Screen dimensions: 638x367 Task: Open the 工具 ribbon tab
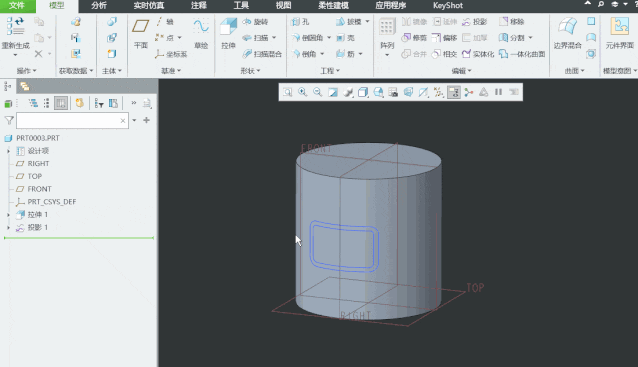tap(241, 6)
